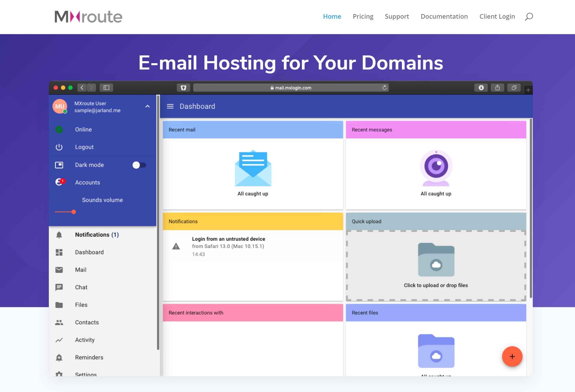Click the quick upload plus button
This screenshot has height=392, width=575.
[512, 356]
